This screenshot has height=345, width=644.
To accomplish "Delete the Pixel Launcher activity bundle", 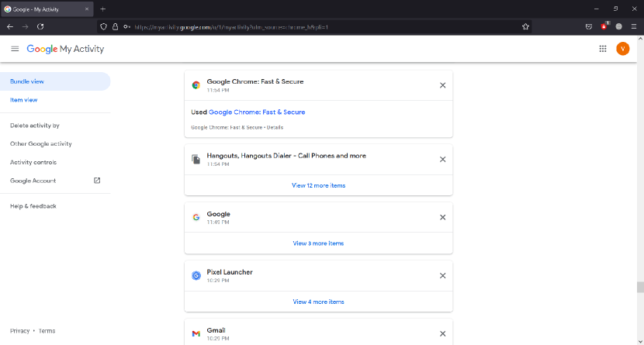I will pyautogui.click(x=442, y=276).
